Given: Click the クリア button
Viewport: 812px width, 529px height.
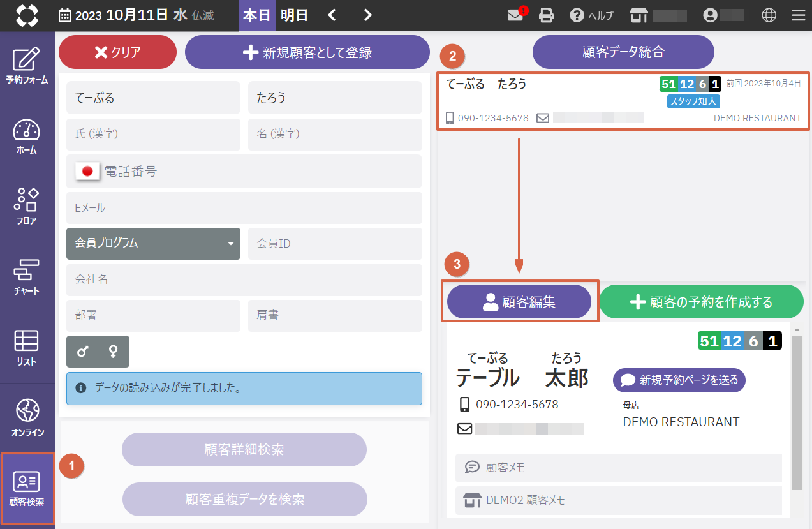Looking at the screenshot, I should (117, 52).
